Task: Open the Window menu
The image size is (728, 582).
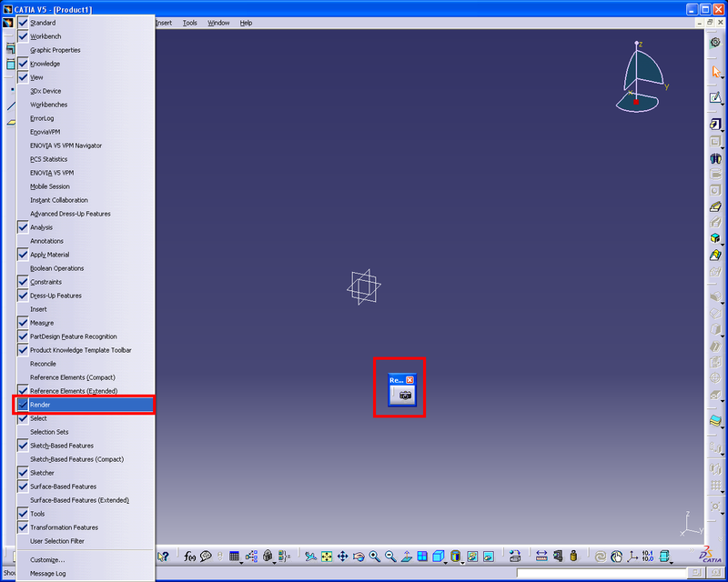Action: point(218,23)
